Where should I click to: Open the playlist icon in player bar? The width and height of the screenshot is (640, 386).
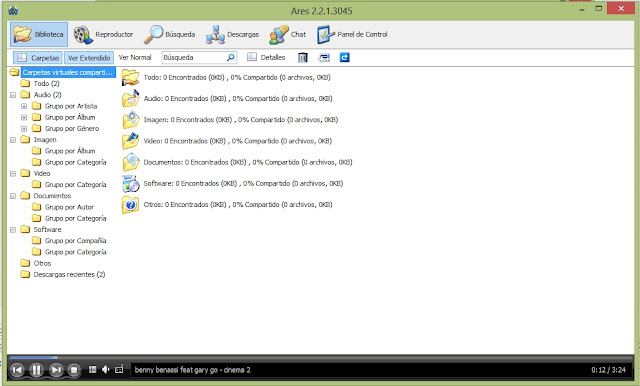point(93,370)
